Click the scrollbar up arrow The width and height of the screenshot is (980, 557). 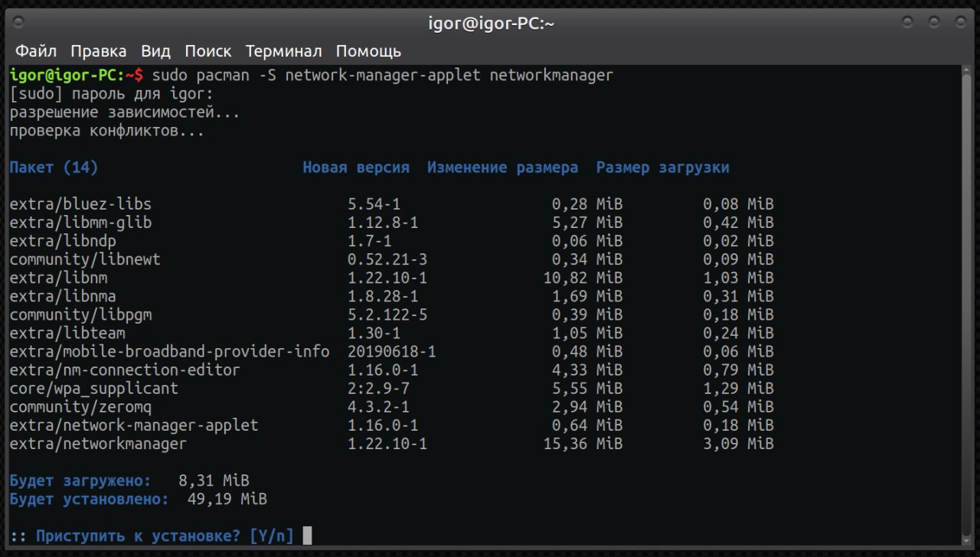coord(967,70)
